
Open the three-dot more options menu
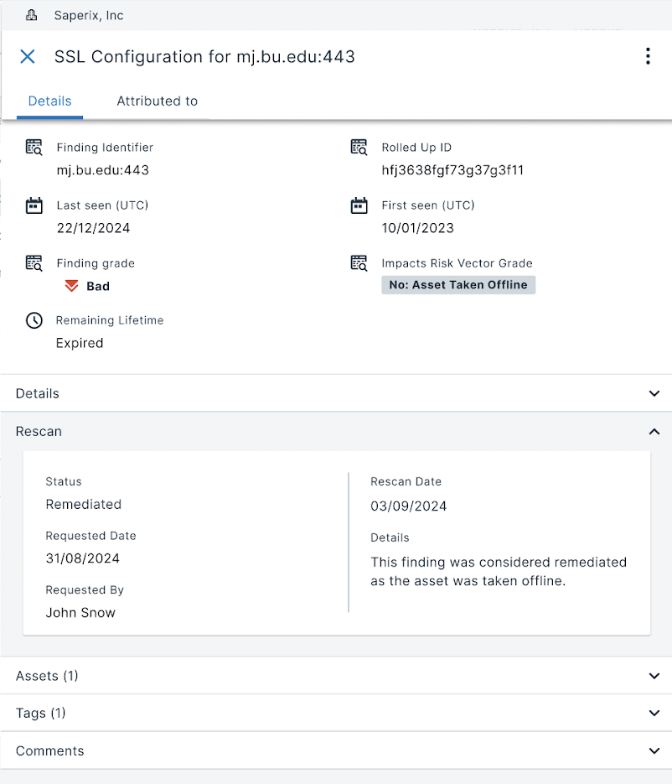tap(647, 56)
